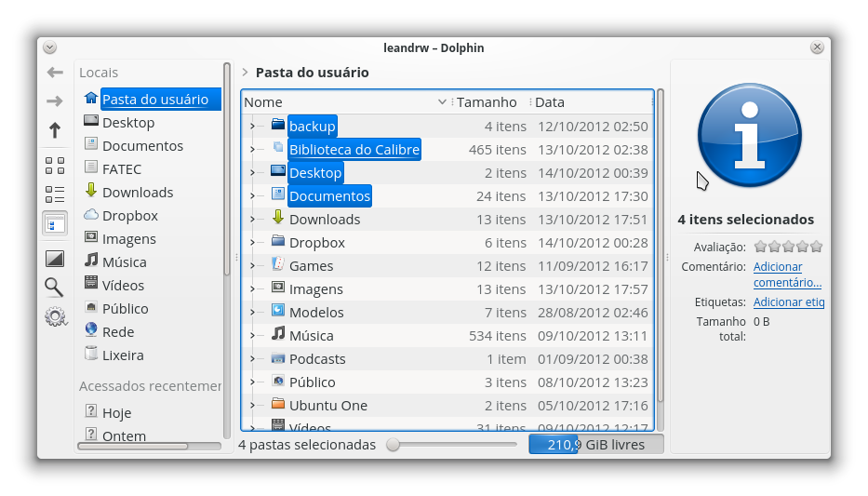Open Documentos in the Locais sidebar
Viewport: 868px width, 496px height.
pos(143,145)
